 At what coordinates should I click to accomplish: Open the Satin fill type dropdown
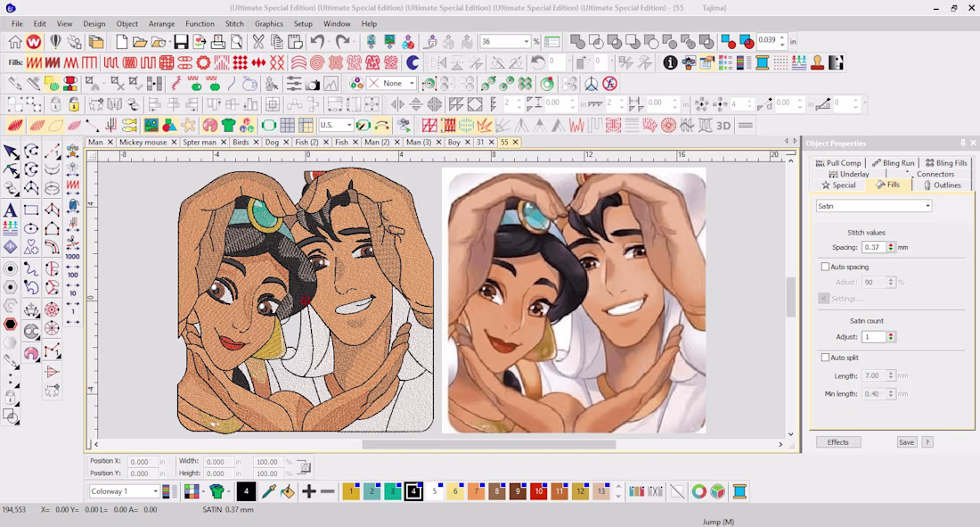coord(874,206)
